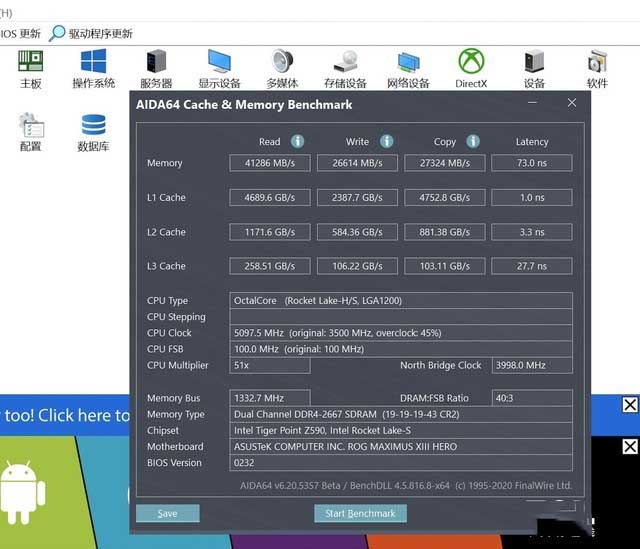Click Memory Copy value 27324 MB/s
The width and height of the screenshot is (640, 549).
445,163
